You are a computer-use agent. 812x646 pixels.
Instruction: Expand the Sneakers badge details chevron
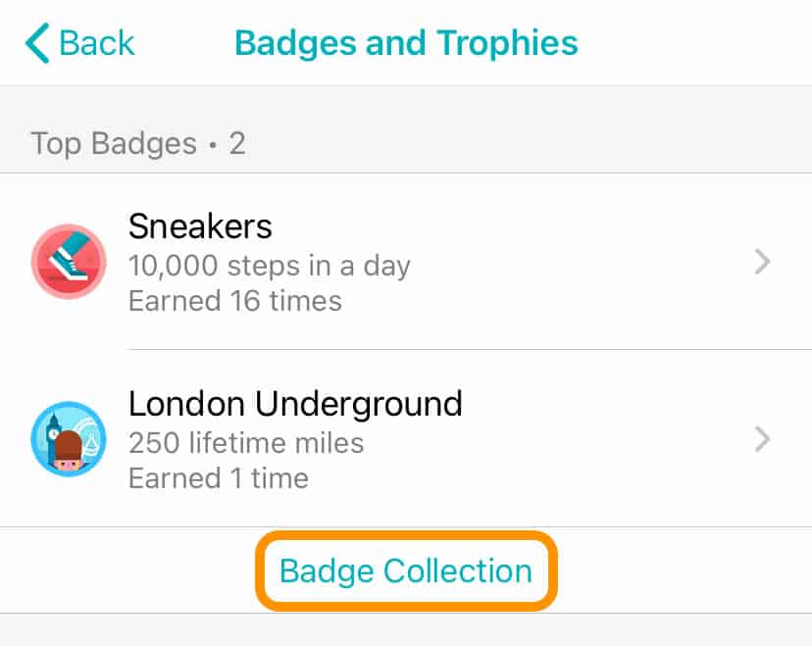point(762,263)
